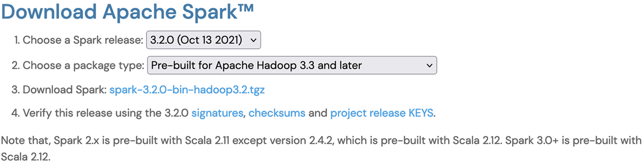The image size is (644, 162).
Task: Click the 'Download Spark:' step label
Action: [64, 90]
